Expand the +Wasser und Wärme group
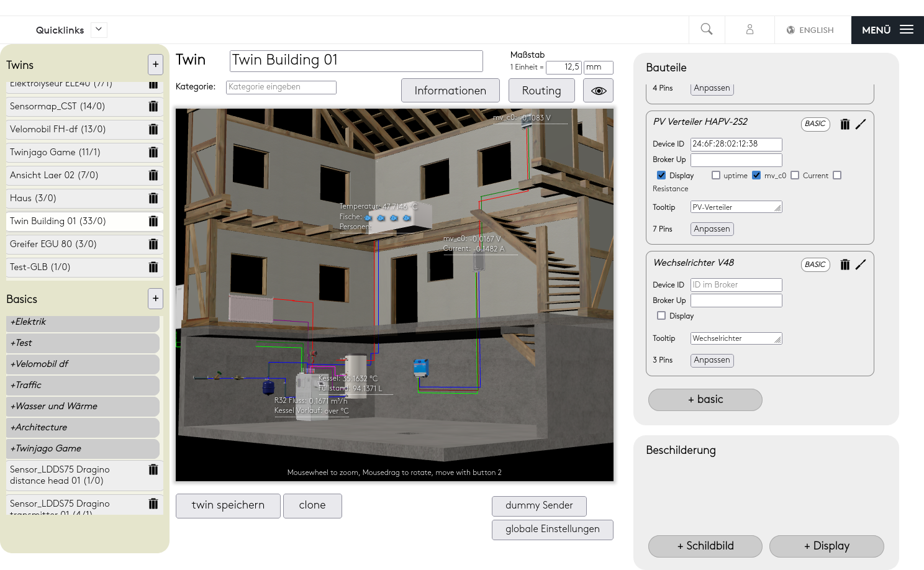This screenshot has height=570, width=924. coord(83,406)
